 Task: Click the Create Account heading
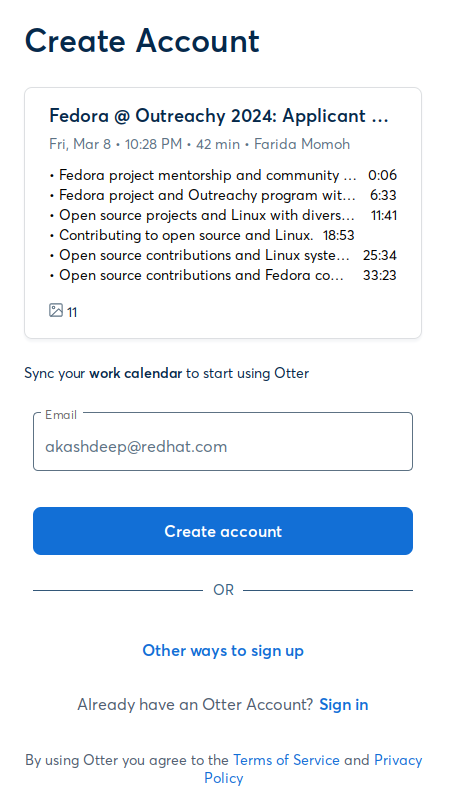point(142,41)
